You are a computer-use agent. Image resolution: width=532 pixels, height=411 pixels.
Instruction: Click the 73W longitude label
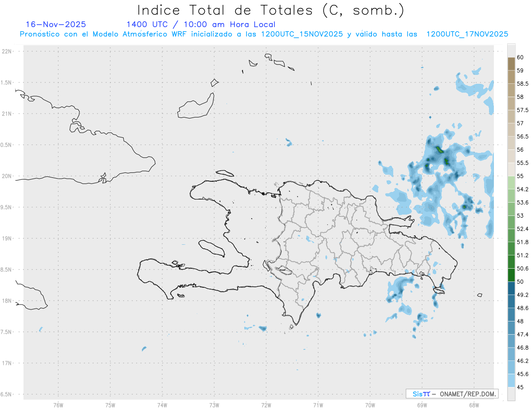coord(214,405)
